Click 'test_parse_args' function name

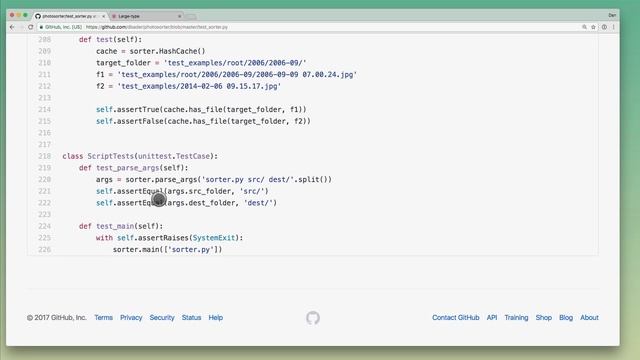127,168
